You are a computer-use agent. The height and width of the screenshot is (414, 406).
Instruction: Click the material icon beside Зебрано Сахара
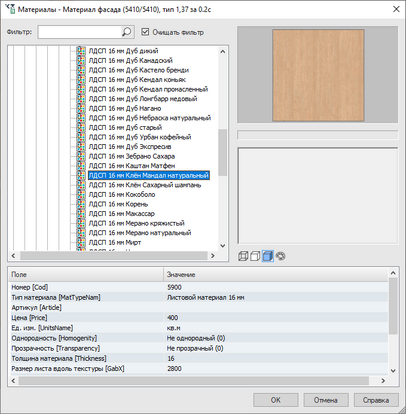(x=81, y=156)
